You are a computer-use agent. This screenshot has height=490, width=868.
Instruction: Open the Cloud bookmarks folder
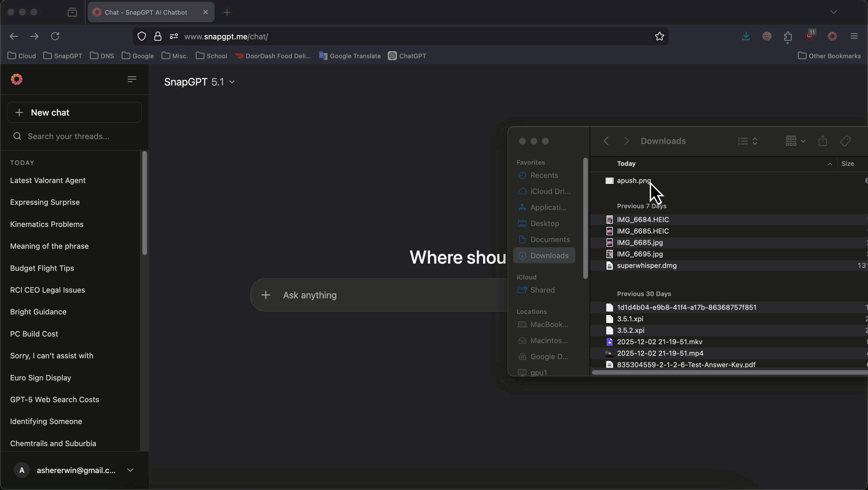tap(22, 56)
